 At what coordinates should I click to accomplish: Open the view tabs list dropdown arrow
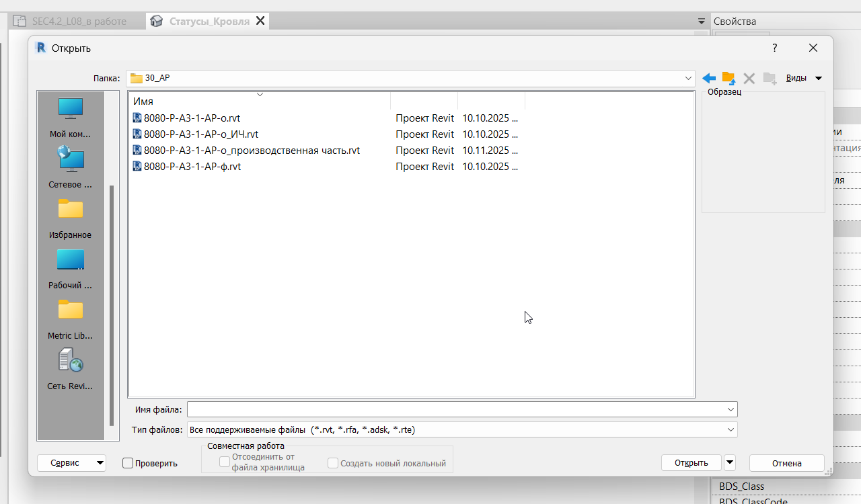click(x=702, y=22)
